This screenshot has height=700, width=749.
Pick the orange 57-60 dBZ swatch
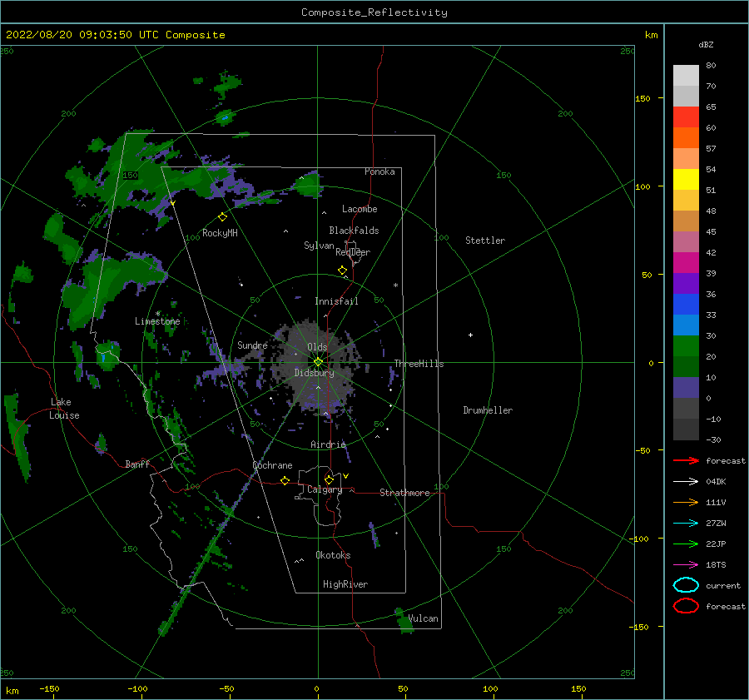686,137
